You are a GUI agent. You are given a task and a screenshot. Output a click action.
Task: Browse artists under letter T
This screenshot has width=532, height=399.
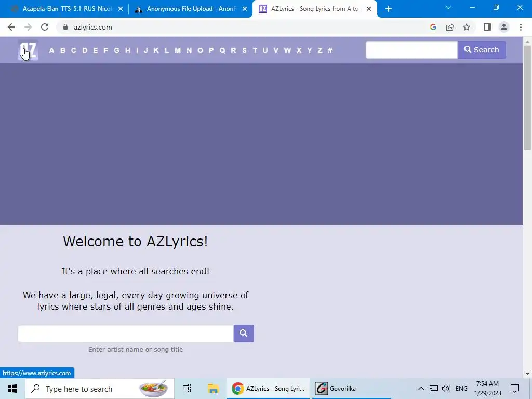(255, 50)
